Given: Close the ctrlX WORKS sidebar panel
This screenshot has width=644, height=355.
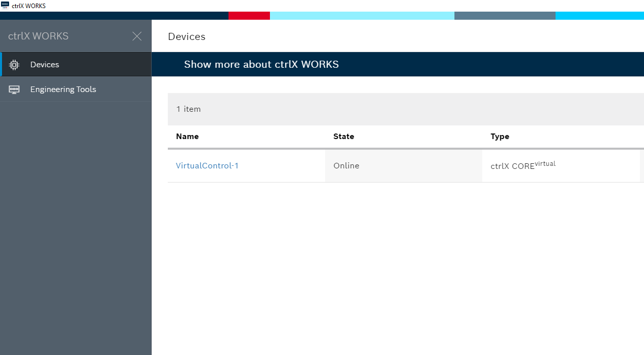Looking at the screenshot, I should tap(137, 36).
